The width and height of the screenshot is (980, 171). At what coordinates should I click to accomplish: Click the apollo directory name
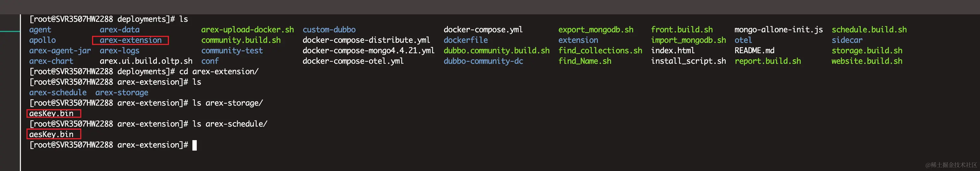[42, 40]
